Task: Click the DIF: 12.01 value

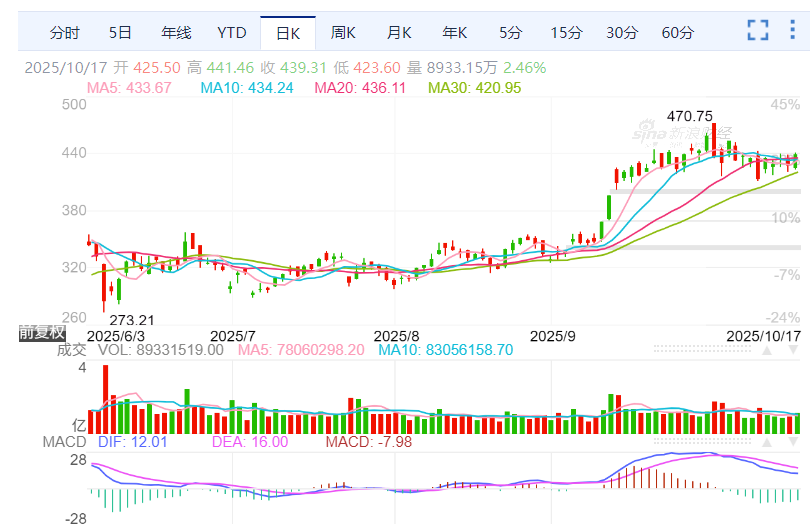Action: [133, 442]
